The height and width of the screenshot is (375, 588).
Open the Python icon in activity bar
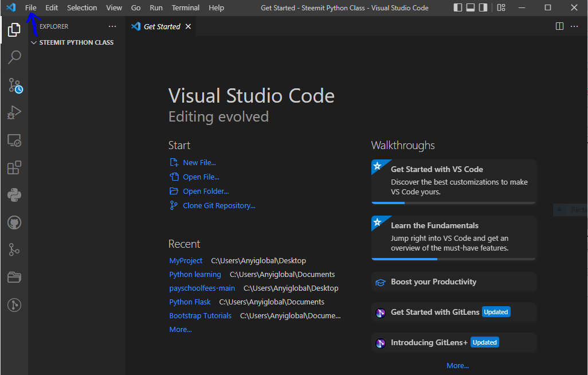(x=14, y=195)
